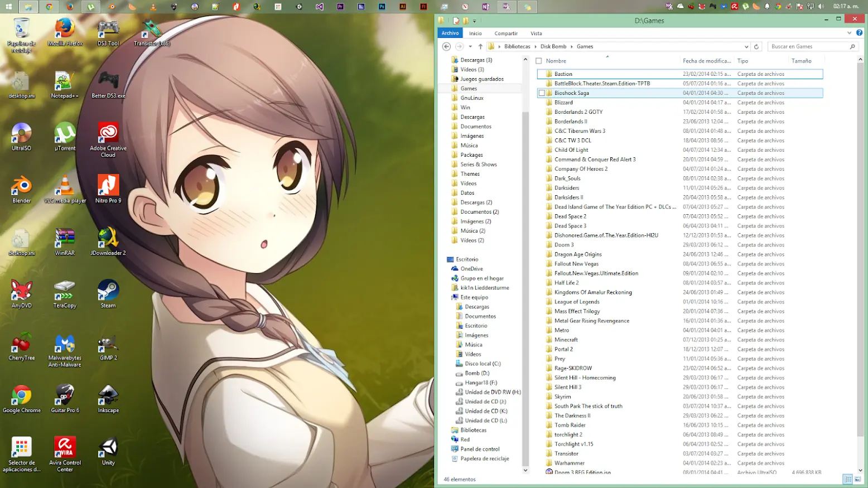Launch Transistor(x86) desktop shortcut
Viewport: 868px width, 488px height.
pyautogui.click(x=152, y=31)
